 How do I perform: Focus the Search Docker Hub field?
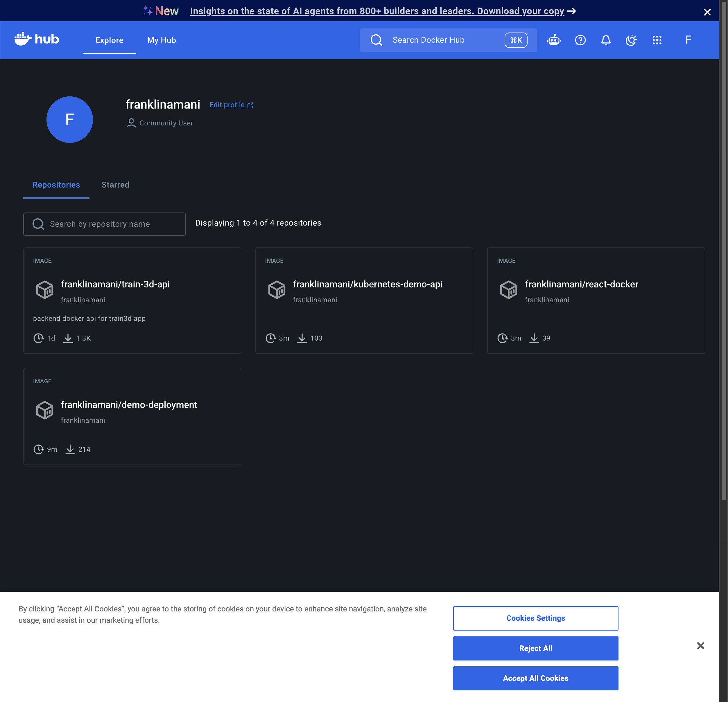click(x=448, y=40)
